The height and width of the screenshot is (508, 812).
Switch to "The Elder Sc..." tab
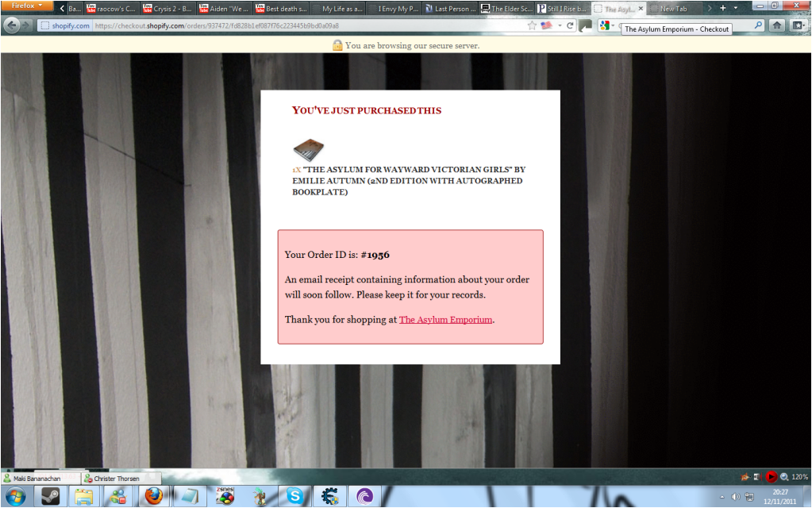(506, 8)
